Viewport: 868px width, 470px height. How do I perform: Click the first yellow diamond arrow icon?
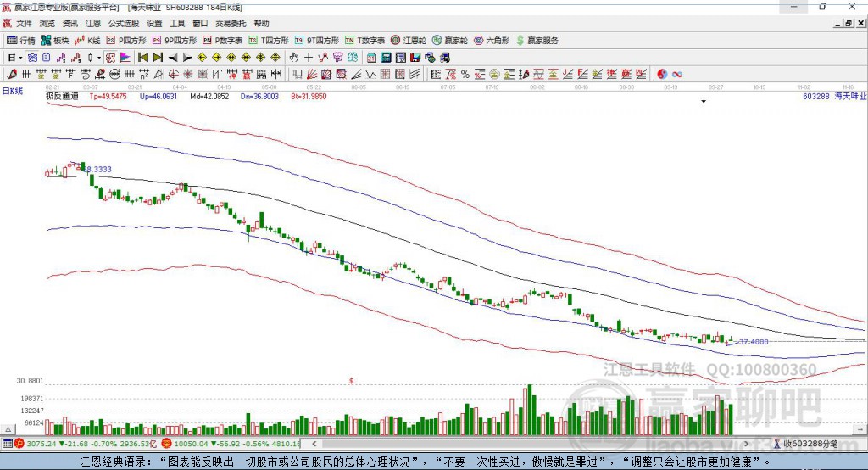(x=202, y=58)
